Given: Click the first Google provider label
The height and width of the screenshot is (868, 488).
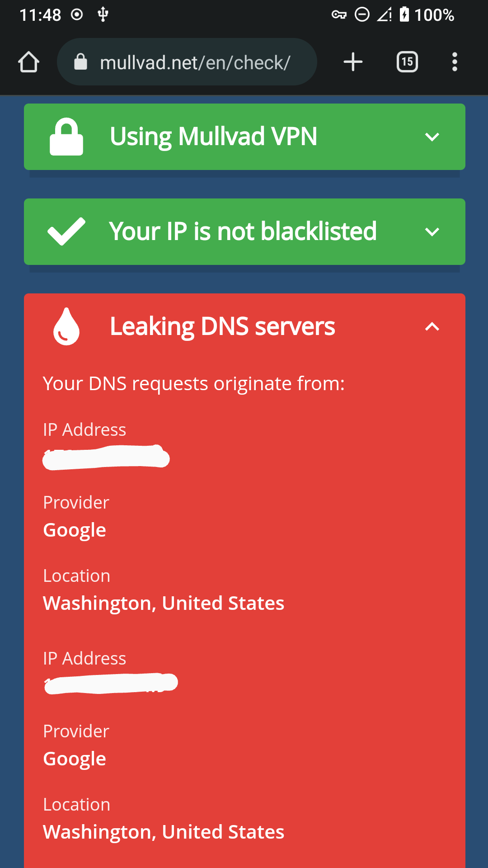Looking at the screenshot, I should [74, 529].
